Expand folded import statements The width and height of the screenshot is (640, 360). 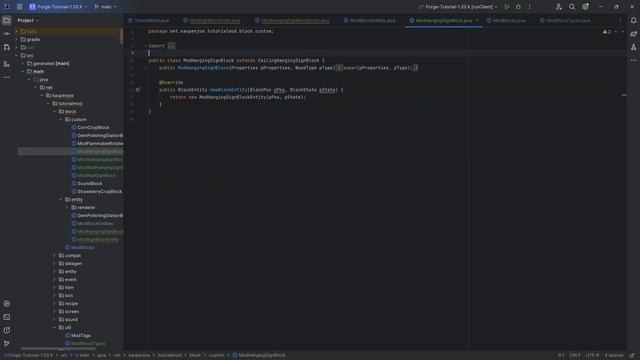[x=171, y=46]
